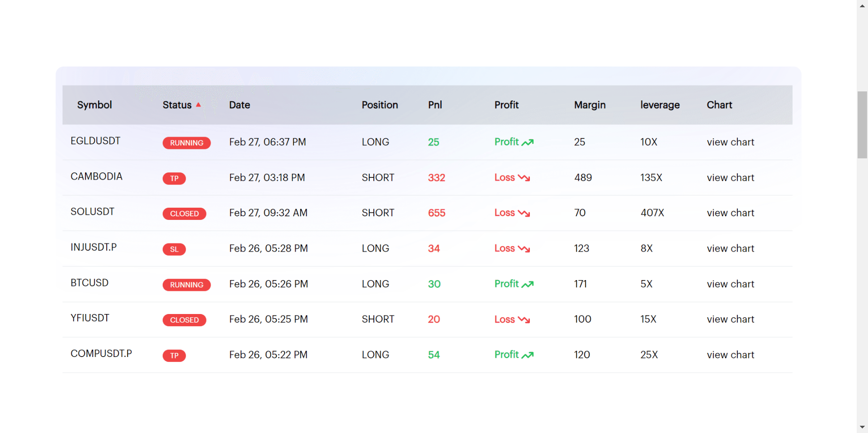Click the INJUSDT.P loss down-trend icon
868x433 pixels.
pyautogui.click(x=524, y=249)
